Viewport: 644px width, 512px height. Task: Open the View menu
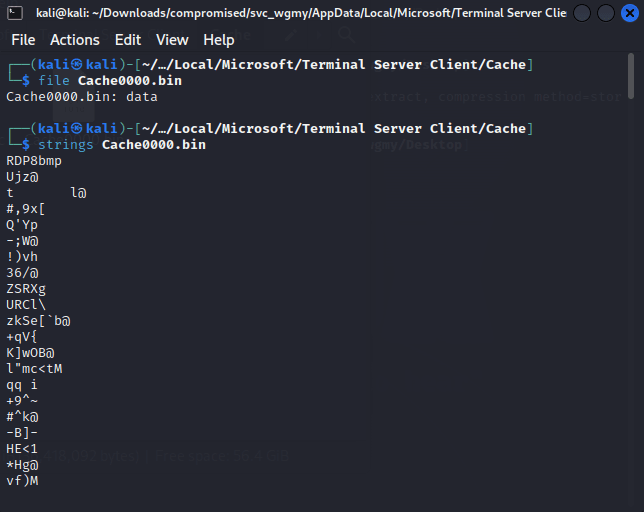click(x=172, y=40)
